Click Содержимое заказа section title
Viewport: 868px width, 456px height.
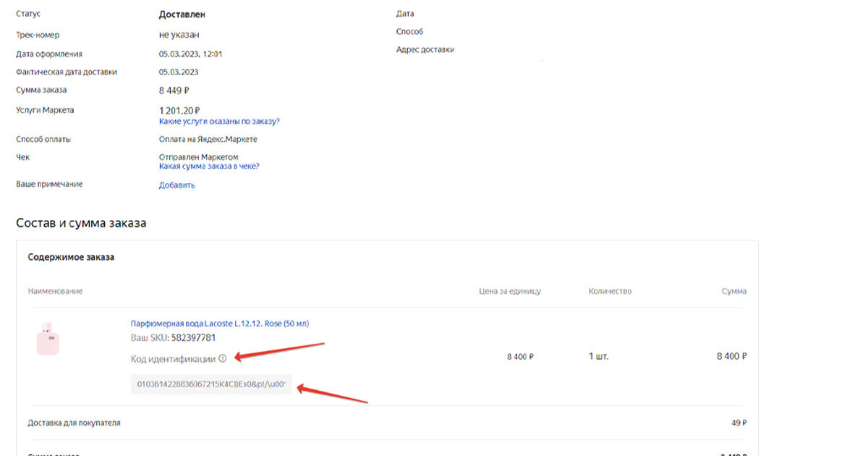pyautogui.click(x=71, y=257)
